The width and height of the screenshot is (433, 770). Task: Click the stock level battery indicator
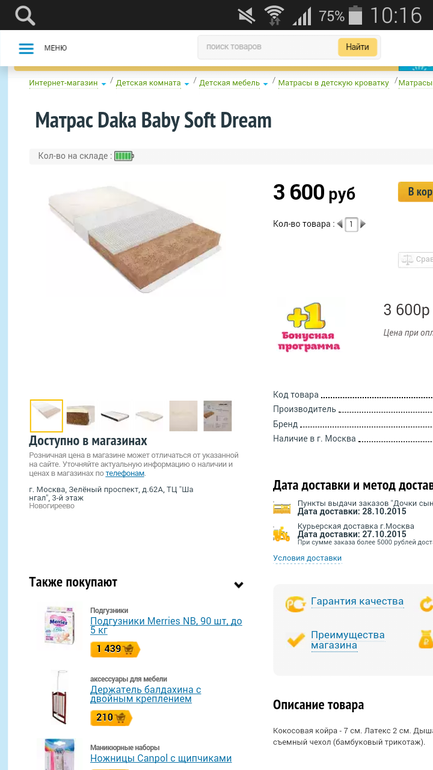point(124,156)
